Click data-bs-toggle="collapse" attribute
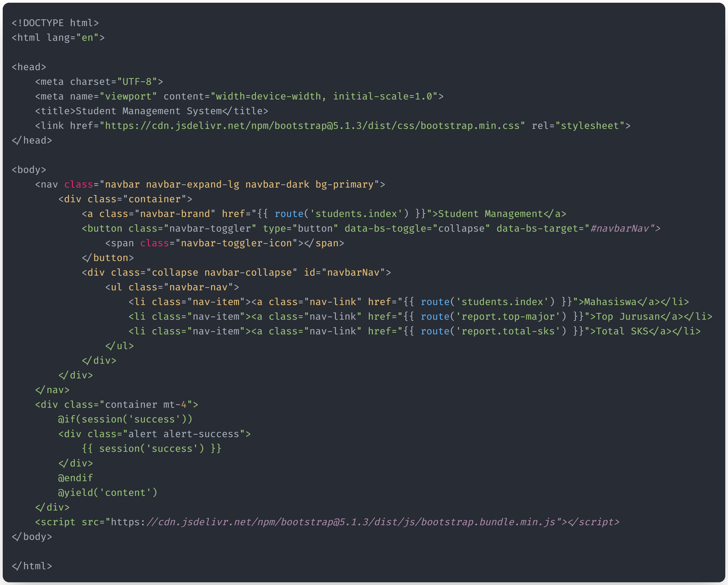This screenshot has height=585, width=728. pos(417,228)
